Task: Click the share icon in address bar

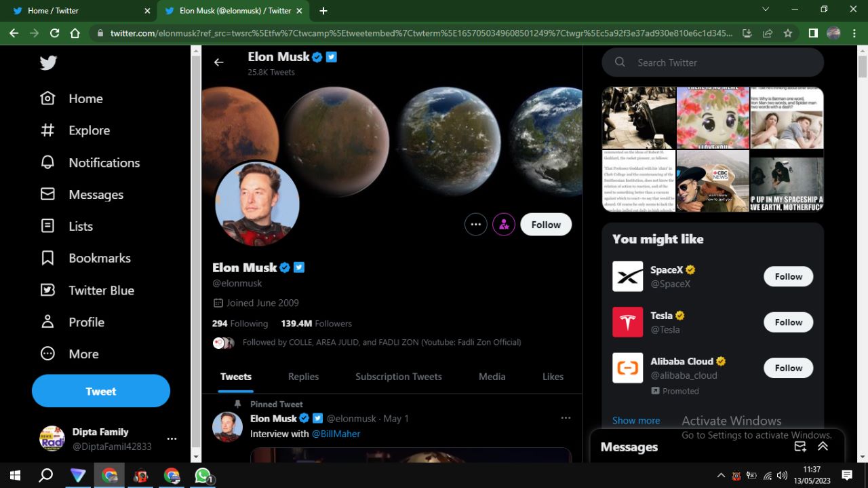Action: click(x=768, y=33)
